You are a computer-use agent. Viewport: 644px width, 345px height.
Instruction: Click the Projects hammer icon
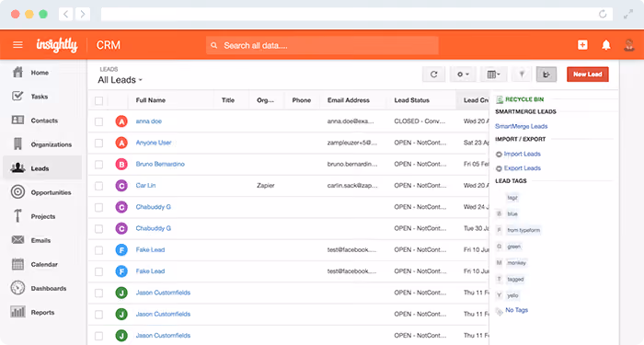17,215
